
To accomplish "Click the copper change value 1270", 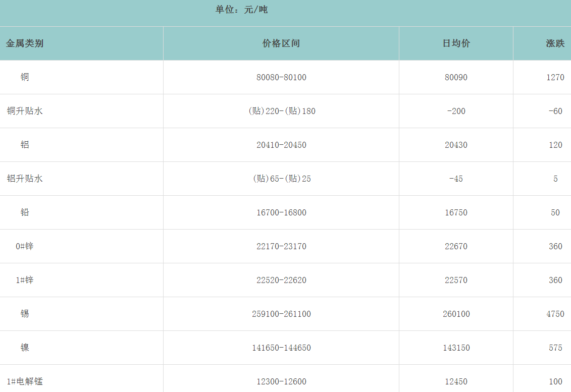I will tap(555, 77).
